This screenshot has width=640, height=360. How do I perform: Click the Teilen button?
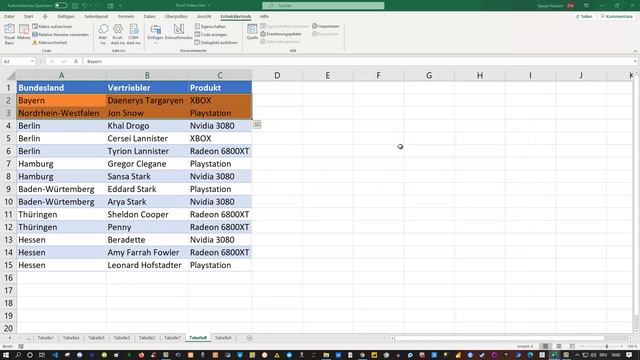pos(584,16)
